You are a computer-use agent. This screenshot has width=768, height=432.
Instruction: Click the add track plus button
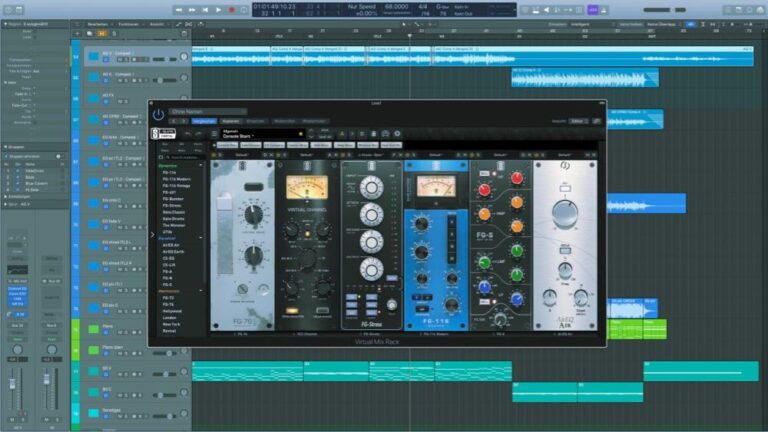point(77,34)
